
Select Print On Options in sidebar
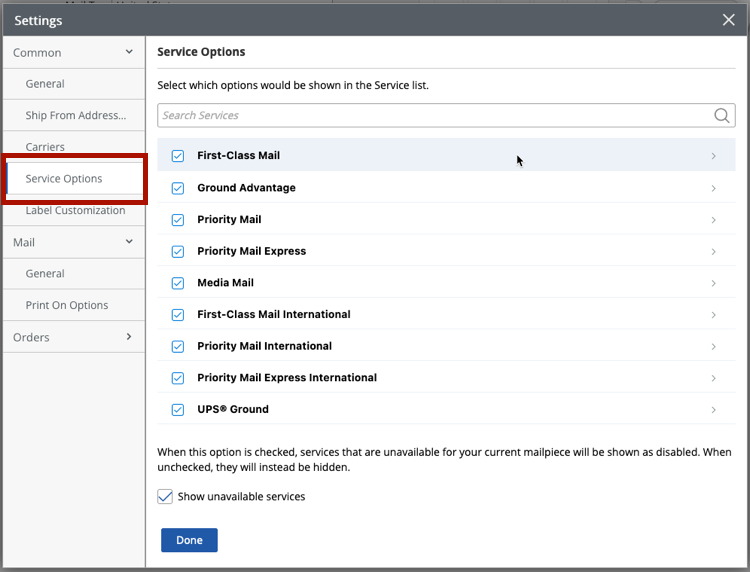pos(67,305)
